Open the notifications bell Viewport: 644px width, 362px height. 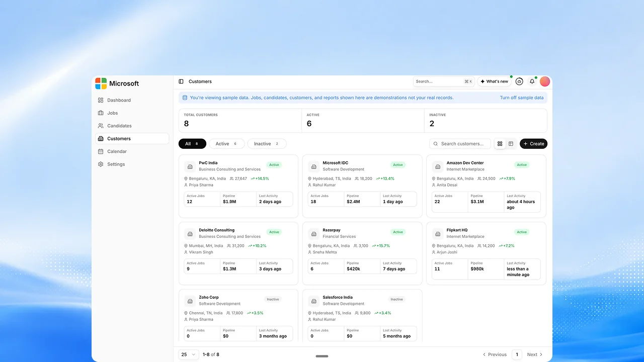click(x=532, y=81)
